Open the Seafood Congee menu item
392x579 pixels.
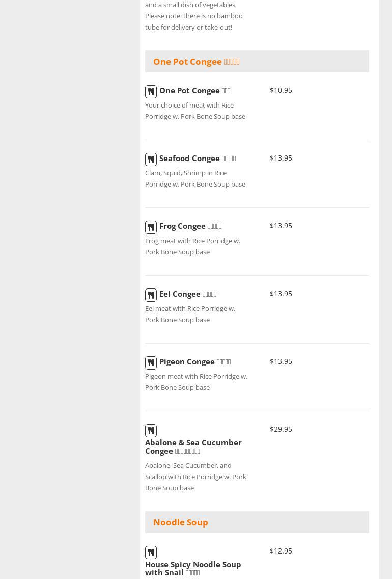pyautogui.click(x=197, y=159)
